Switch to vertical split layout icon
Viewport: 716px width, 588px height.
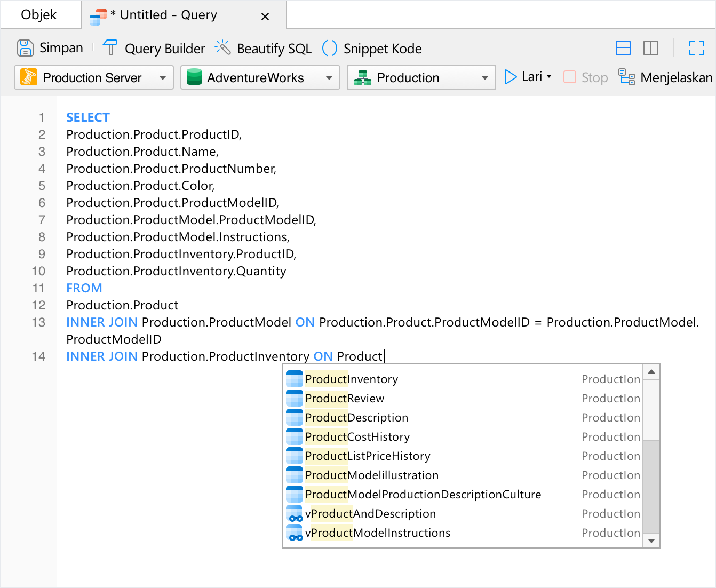[x=650, y=48]
